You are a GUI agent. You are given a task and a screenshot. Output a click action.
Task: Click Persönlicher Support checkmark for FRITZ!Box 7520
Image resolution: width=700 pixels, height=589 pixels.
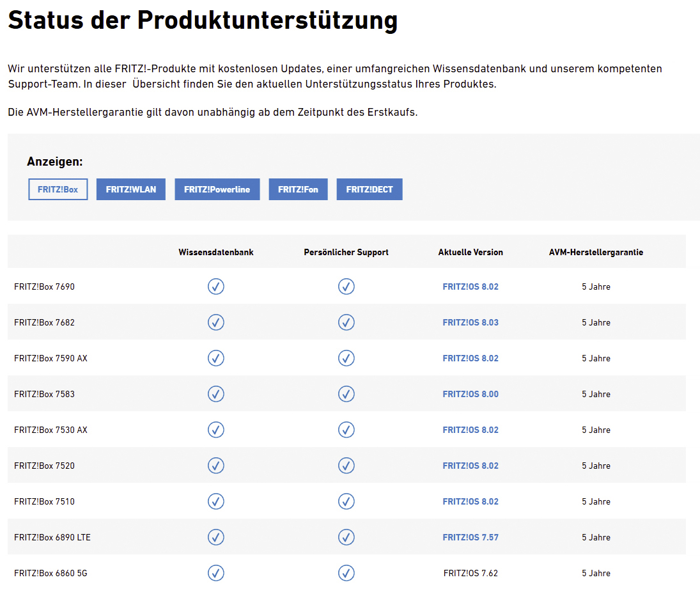[346, 466]
